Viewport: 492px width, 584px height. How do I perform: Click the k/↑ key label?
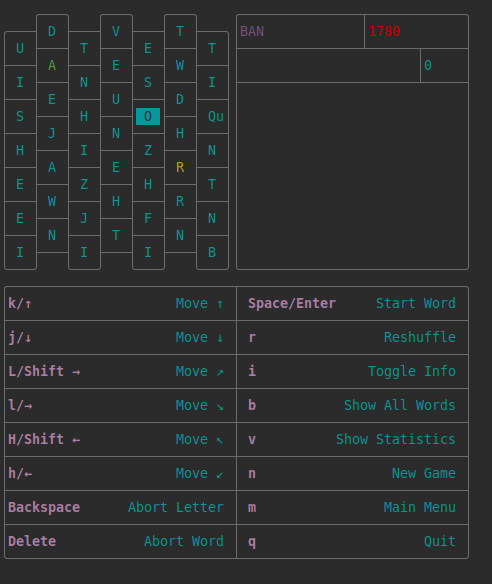coord(20,303)
